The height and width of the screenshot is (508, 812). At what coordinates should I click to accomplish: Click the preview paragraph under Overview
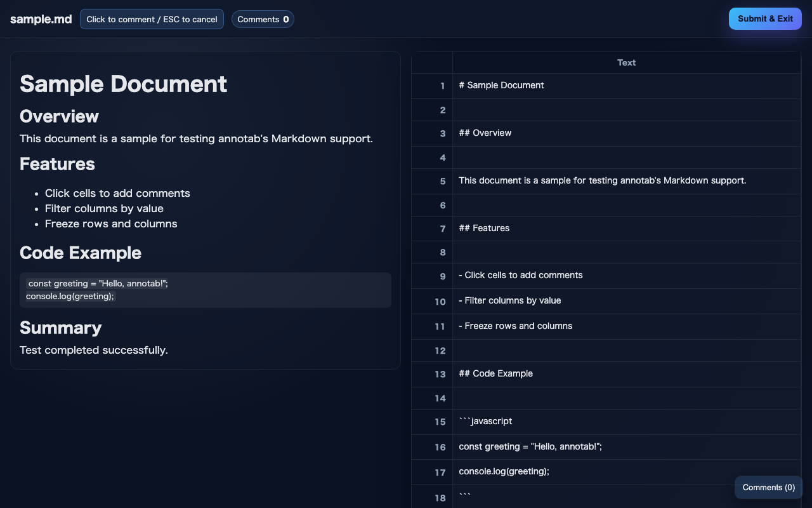pos(196,138)
